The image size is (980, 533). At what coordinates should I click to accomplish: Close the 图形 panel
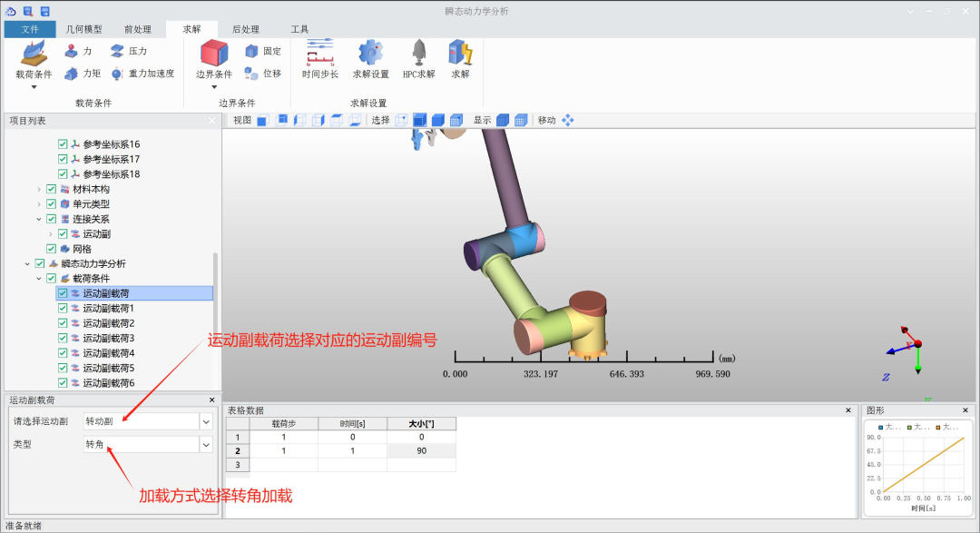(965, 410)
